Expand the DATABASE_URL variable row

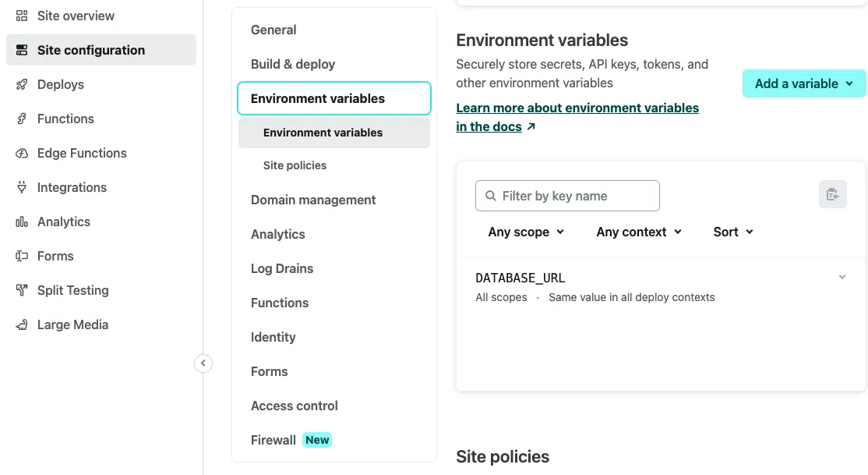(662, 287)
